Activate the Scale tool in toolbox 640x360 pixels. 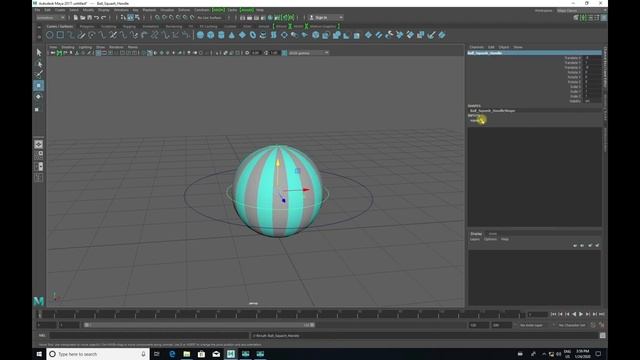pos(38,109)
